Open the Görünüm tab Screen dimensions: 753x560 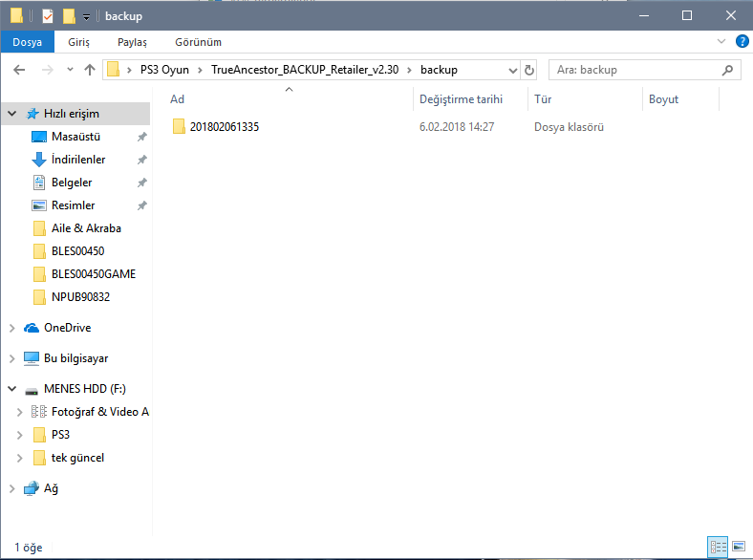198,42
